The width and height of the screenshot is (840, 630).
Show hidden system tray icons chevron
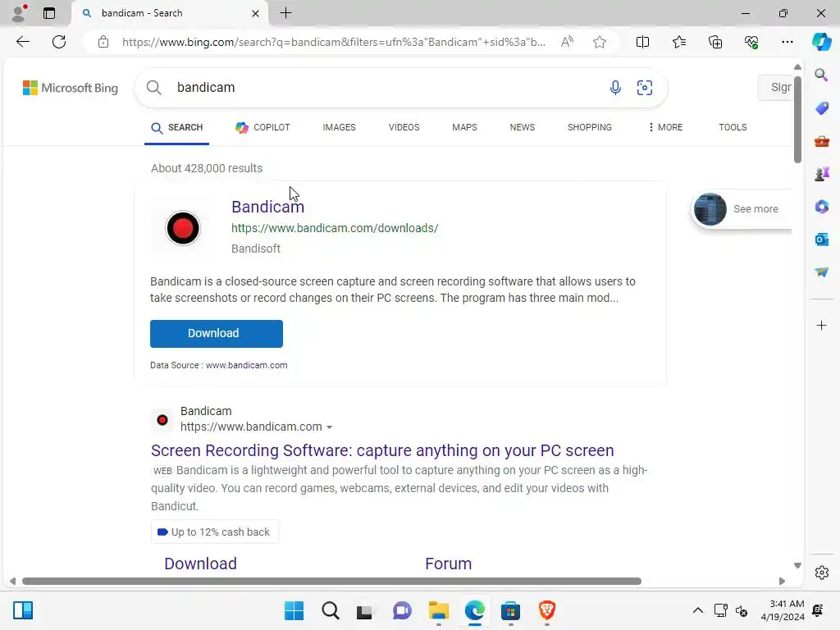tap(697, 610)
